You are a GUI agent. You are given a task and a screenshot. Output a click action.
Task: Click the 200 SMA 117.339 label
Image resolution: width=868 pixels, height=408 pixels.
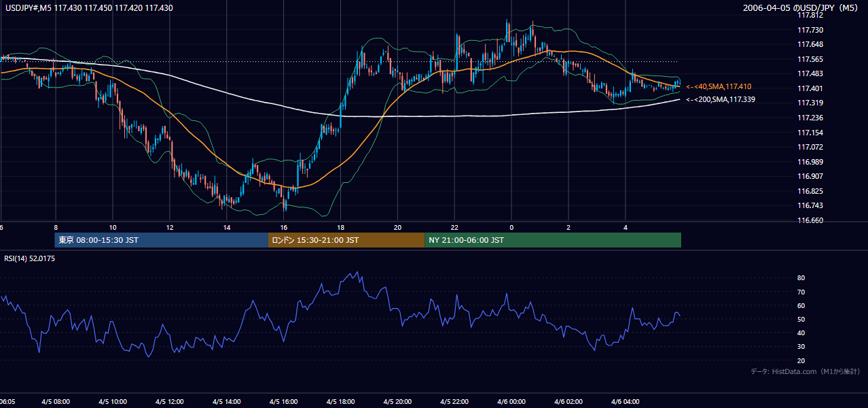click(x=721, y=99)
